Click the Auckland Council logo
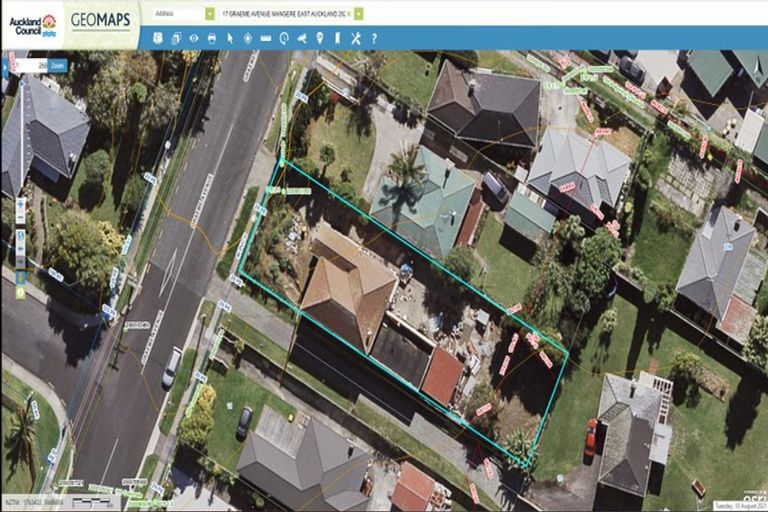This screenshot has width=768, height=512. [33, 25]
